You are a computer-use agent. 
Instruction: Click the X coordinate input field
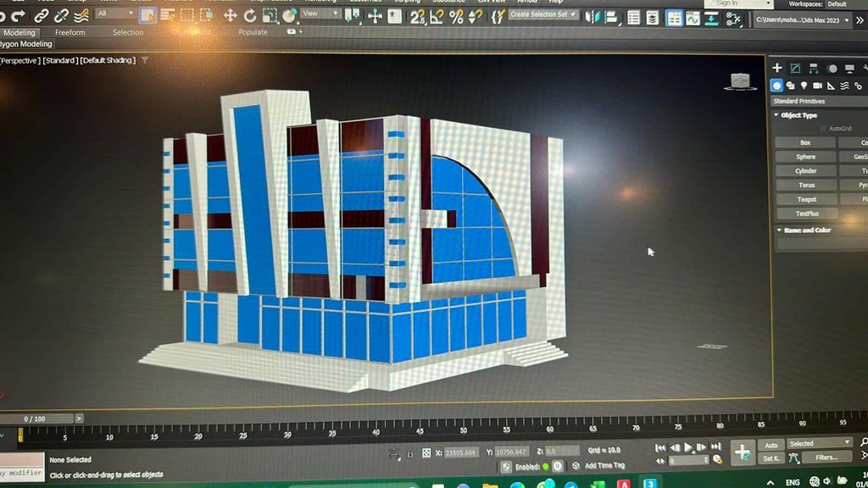[x=461, y=452]
